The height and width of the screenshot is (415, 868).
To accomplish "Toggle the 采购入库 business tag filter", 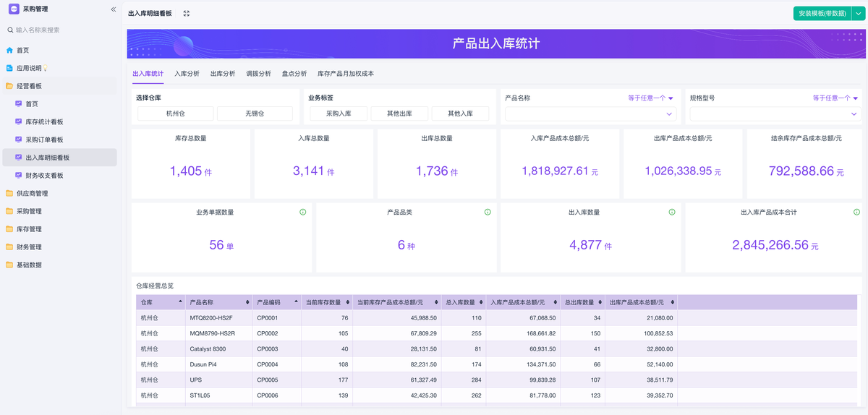I will pos(338,114).
